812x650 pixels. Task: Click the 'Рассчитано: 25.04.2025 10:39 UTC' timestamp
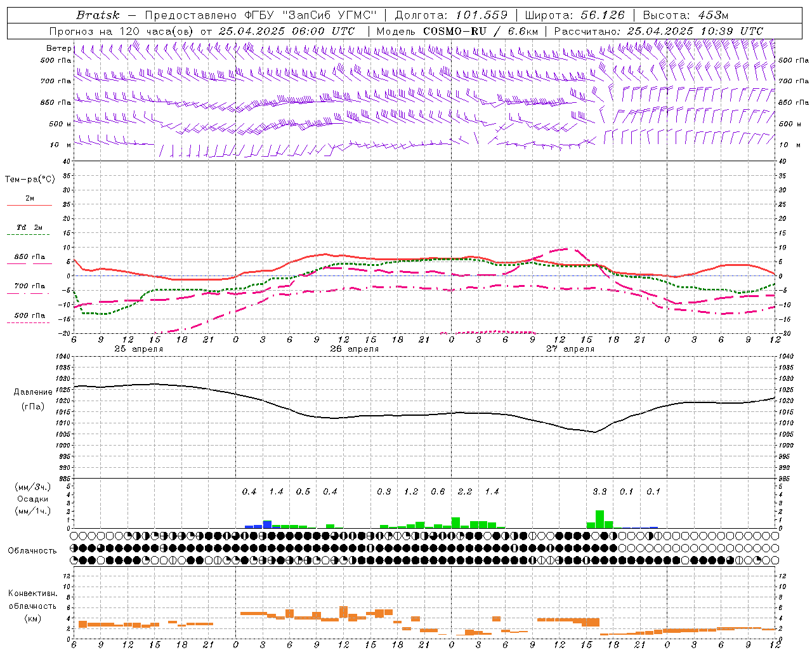(658, 31)
